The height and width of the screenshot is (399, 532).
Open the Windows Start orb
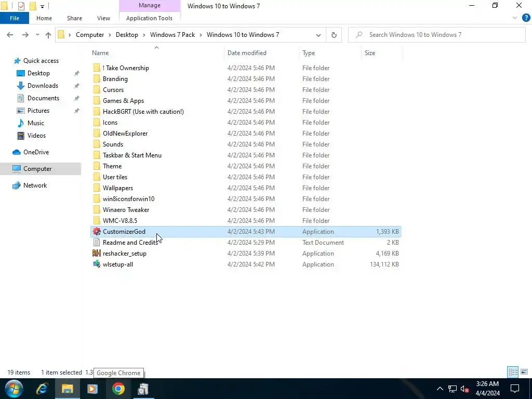click(14, 389)
